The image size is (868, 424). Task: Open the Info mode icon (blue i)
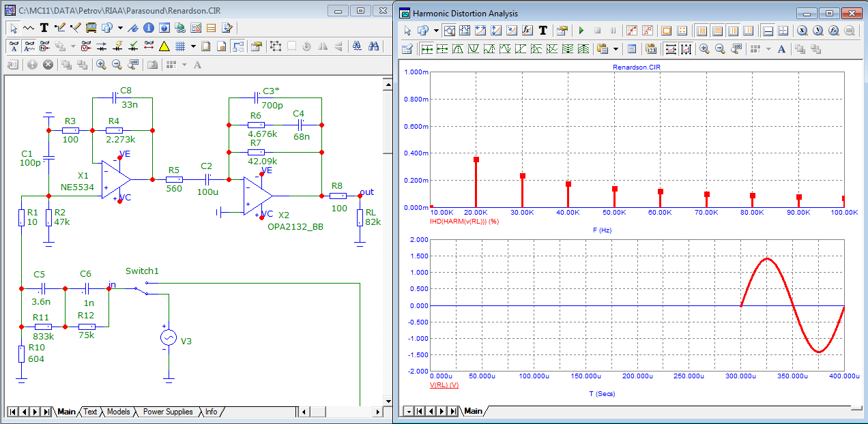[148, 28]
